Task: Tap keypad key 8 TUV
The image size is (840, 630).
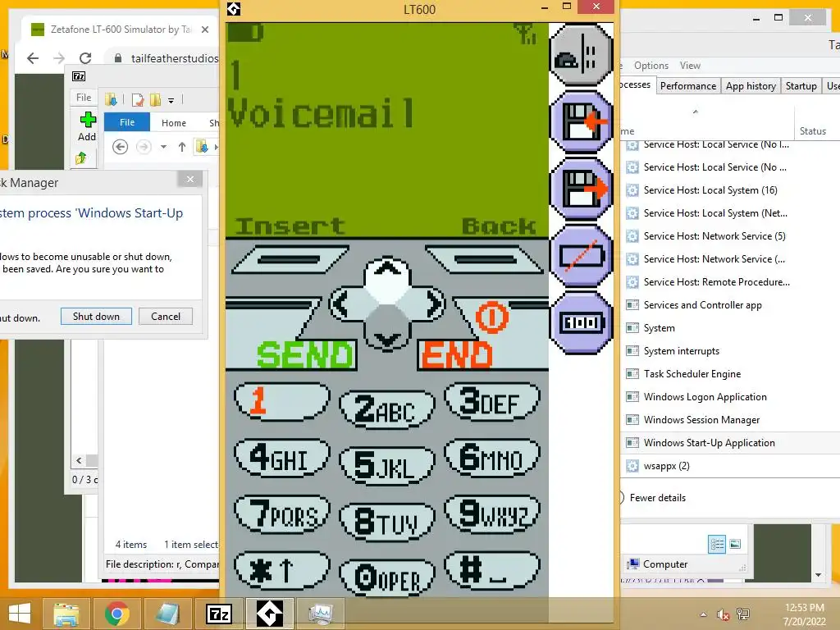Action: (x=387, y=522)
